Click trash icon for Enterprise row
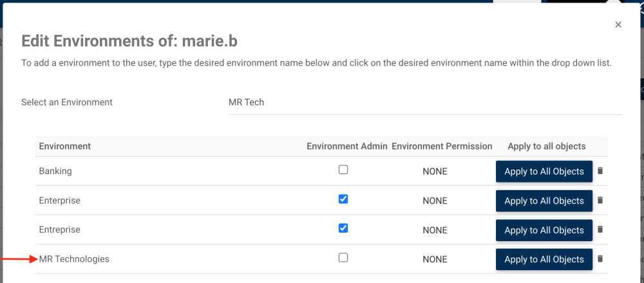The height and width of the screenshot is (283, 644). point(600,200)
